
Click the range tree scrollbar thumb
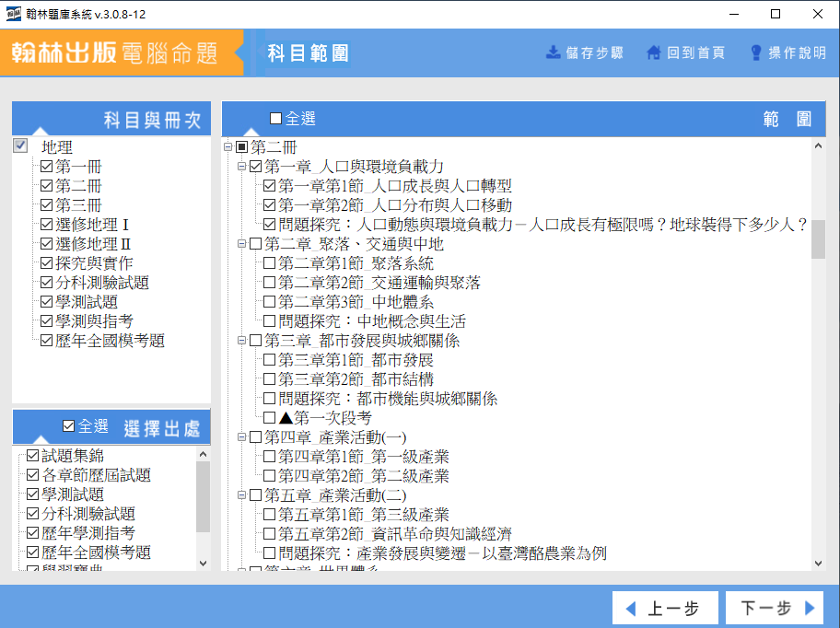(x=818, y=239)
